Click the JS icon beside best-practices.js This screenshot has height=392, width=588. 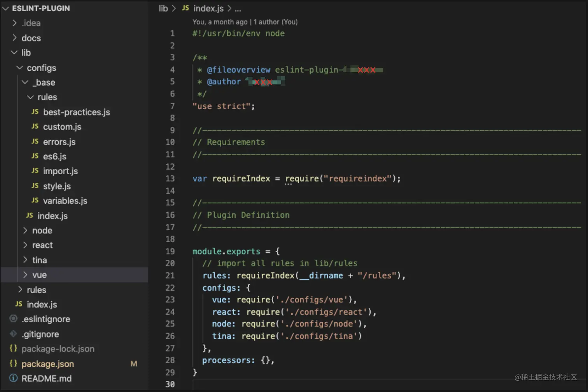(x=35, y=112)
